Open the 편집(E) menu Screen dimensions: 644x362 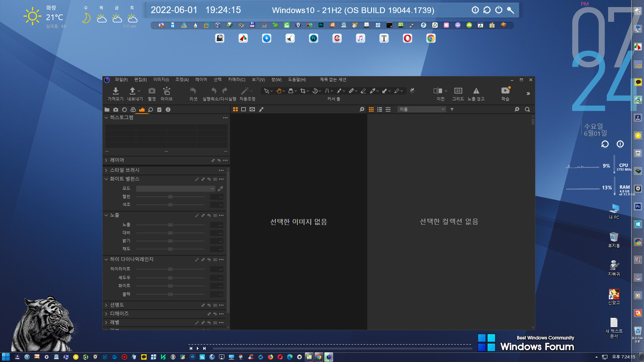[x=141, y=80]
